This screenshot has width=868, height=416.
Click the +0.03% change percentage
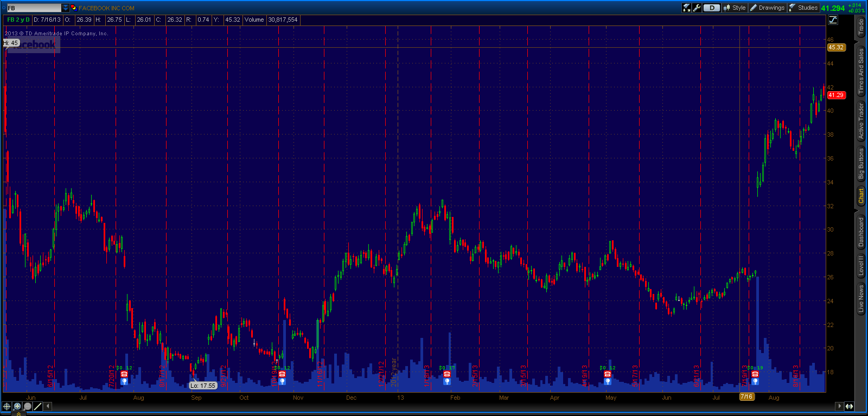[856, 11]
